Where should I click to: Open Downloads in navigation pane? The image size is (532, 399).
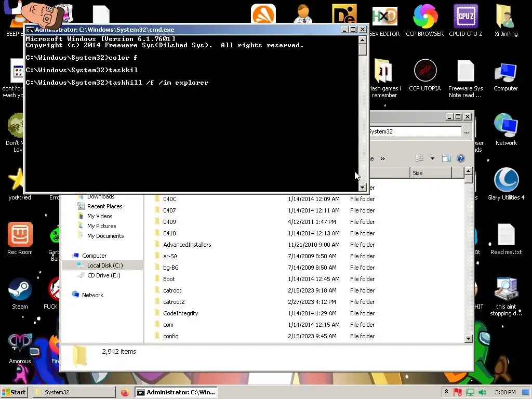pos(100,196)
